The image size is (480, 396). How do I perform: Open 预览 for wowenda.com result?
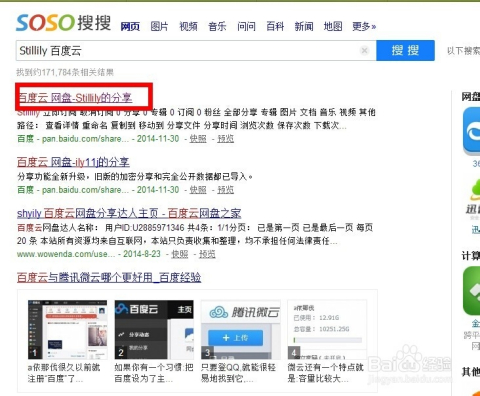tap(207, 254)
